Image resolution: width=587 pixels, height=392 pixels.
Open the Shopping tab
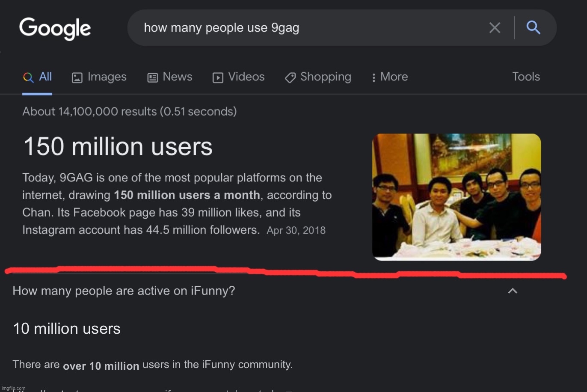318,77
